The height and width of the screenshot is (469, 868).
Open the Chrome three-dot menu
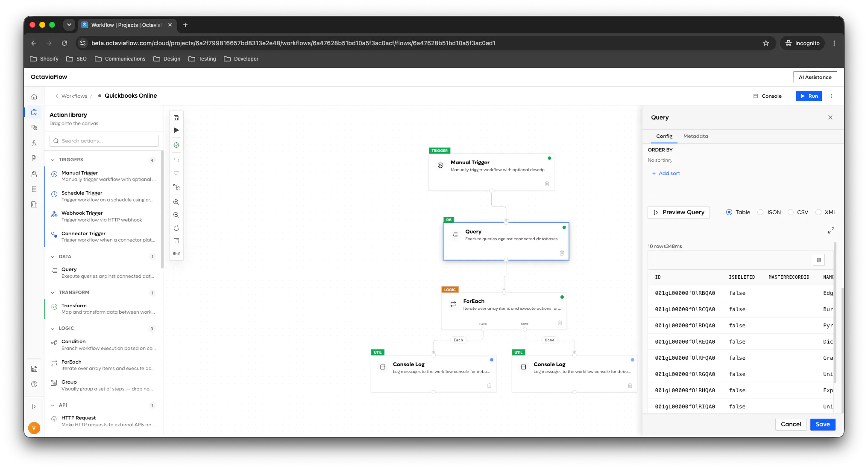[x=834, y=43]
